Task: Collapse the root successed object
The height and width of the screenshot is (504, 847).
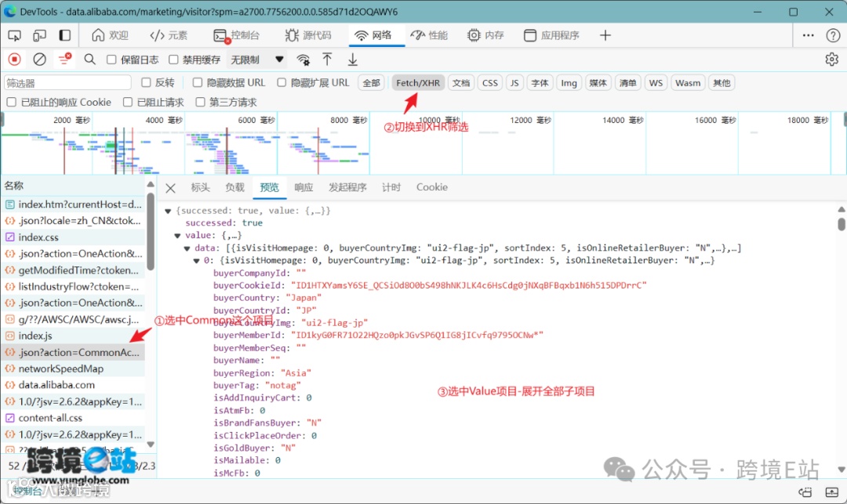Action: 168,211
